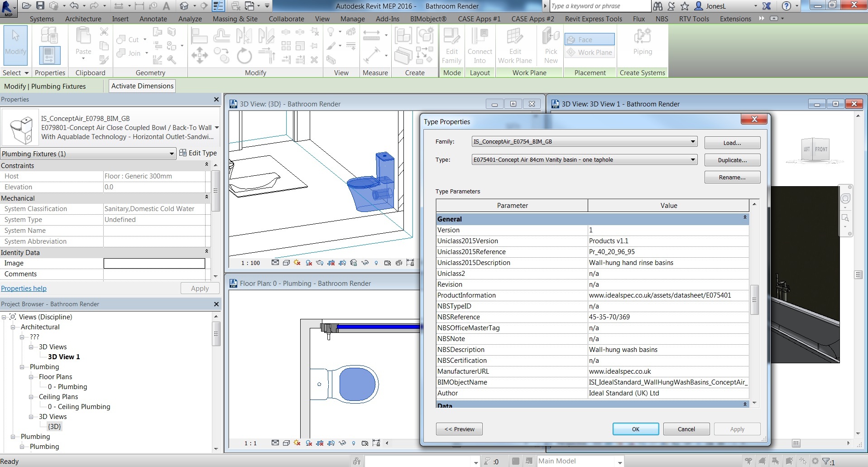Click the Project Browser vertical scrollbar thumb
The image size is (868, 467).
[x=216, y=334]
